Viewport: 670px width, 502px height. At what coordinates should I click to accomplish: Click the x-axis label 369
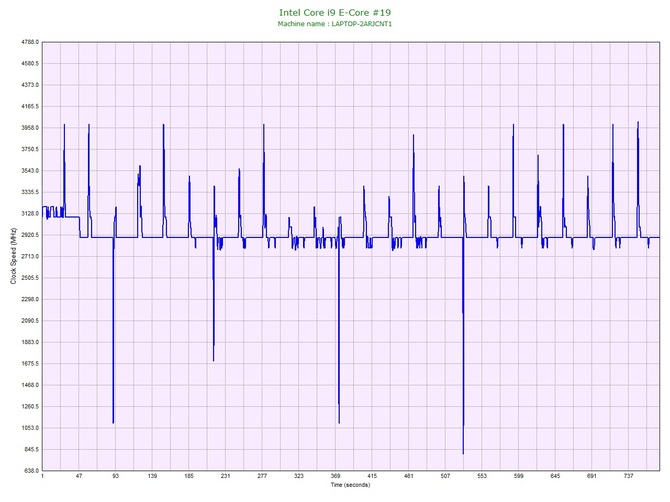tap(336, 476)
